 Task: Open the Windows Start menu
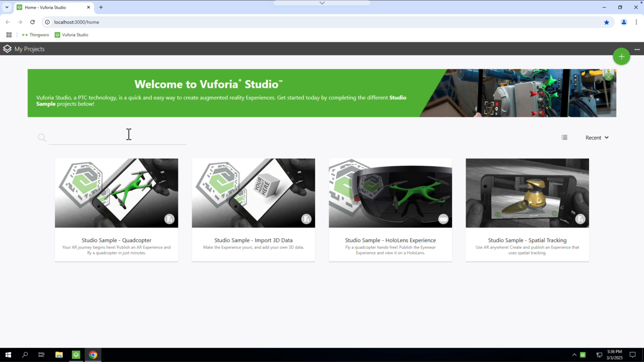[x=8, y=355]
